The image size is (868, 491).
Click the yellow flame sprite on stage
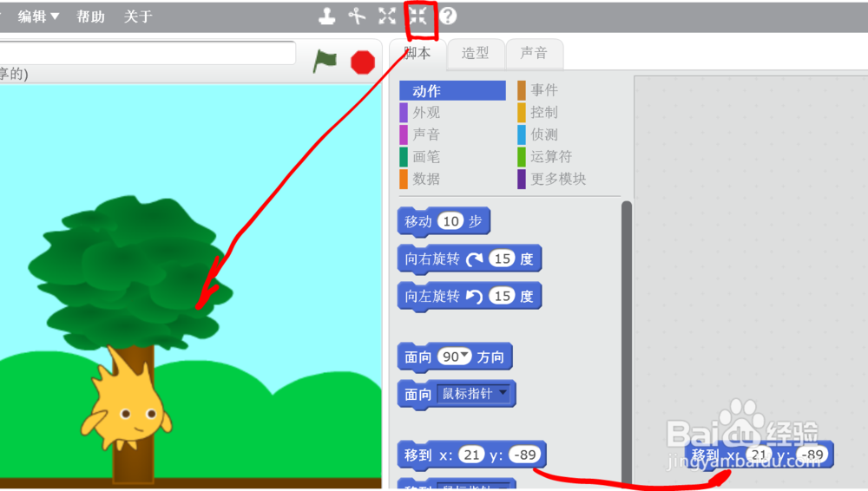point(126,400)
